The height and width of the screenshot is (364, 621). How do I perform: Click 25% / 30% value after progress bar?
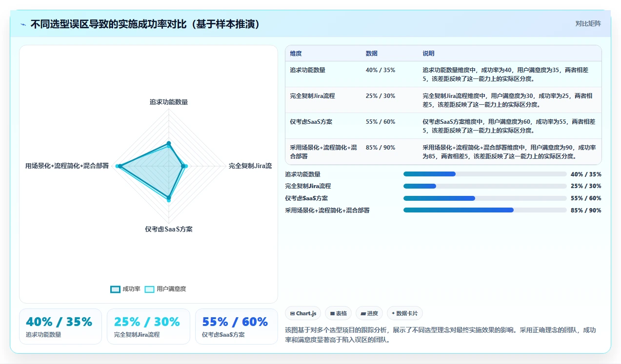tap(586, 186)
